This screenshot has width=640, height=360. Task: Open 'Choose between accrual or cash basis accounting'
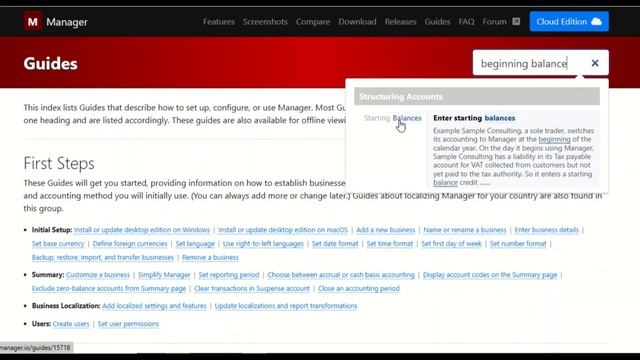[341, 275]
